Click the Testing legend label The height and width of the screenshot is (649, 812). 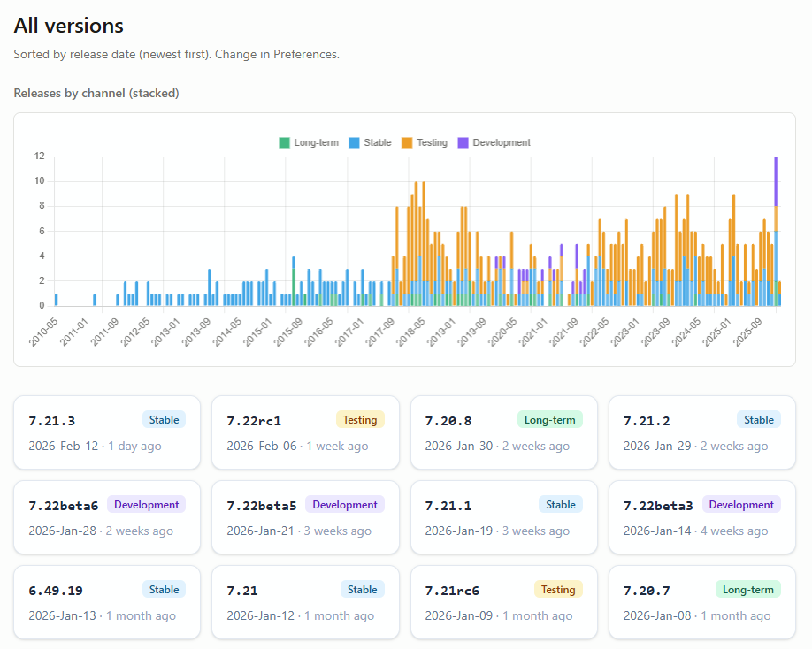coord(432,143)
